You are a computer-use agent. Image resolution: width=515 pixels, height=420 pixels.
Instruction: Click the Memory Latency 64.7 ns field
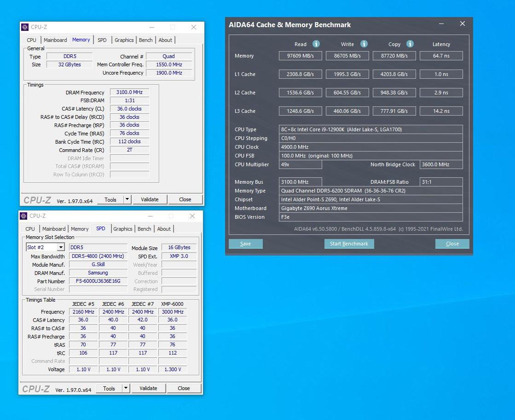441,56
